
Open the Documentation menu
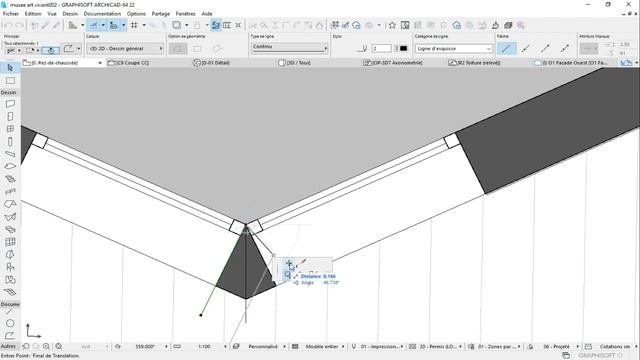point(102,13)
